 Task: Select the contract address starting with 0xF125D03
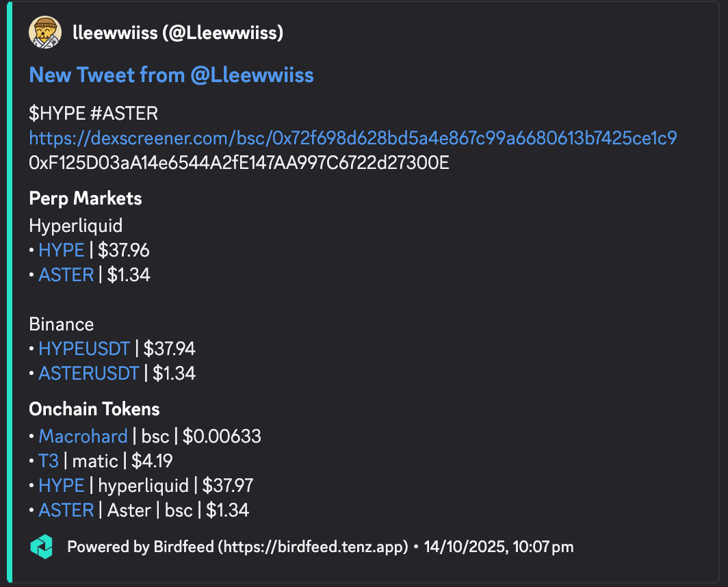[x=239, y=164]
